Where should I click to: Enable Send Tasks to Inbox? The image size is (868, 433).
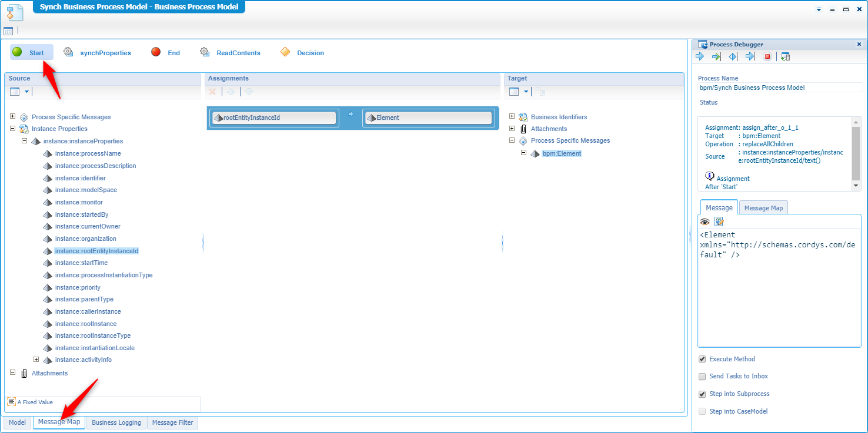coord(702,377)
